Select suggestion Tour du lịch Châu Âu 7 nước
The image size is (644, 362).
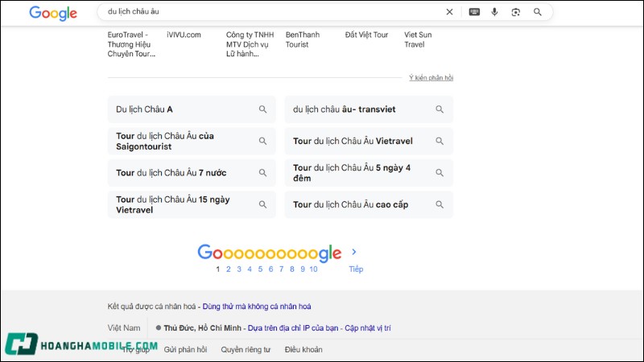click(x=171, y=173)
